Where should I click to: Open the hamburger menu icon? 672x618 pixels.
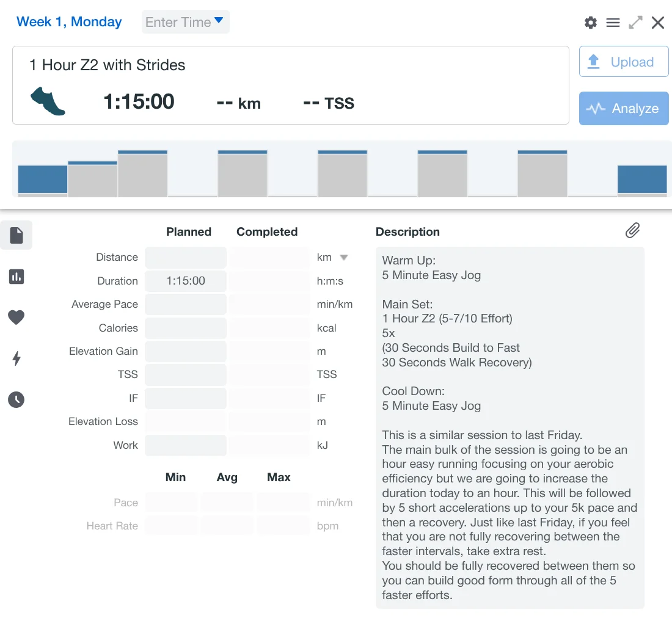pyautogui.click(x=613, y=23)
